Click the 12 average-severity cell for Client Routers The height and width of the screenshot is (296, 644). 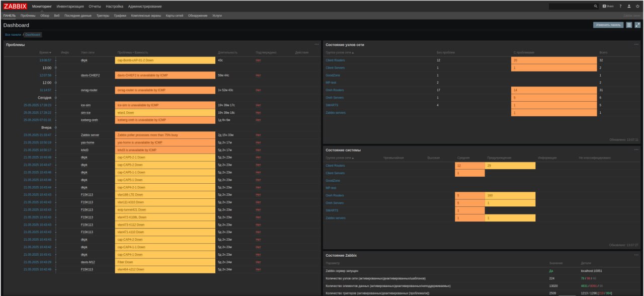[x=470, y=166]
